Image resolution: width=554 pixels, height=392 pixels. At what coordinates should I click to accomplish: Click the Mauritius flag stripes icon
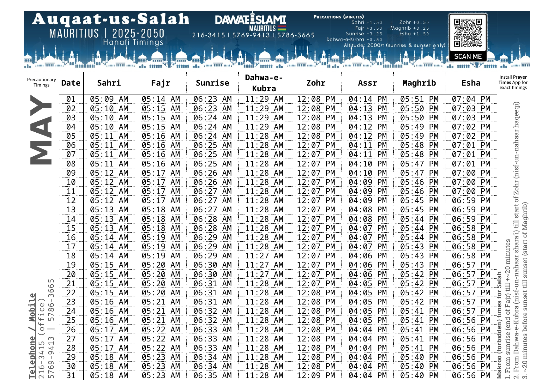(282, 28)
